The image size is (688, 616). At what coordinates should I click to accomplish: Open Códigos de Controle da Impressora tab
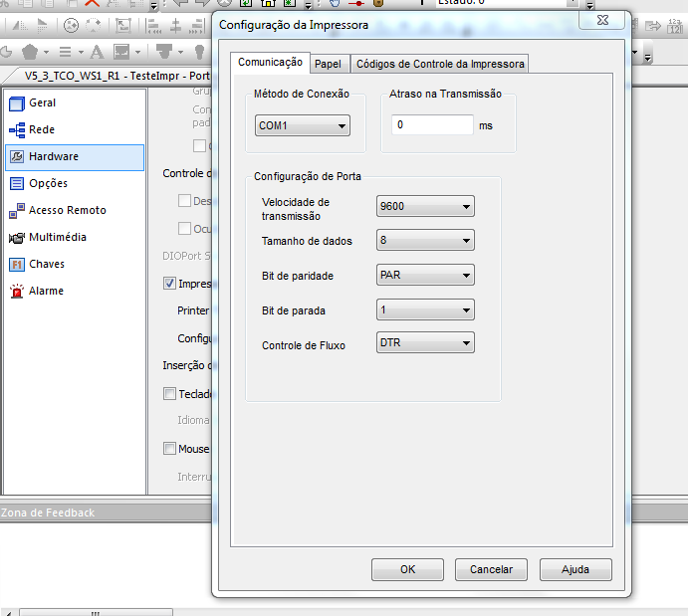click(439, 64)
